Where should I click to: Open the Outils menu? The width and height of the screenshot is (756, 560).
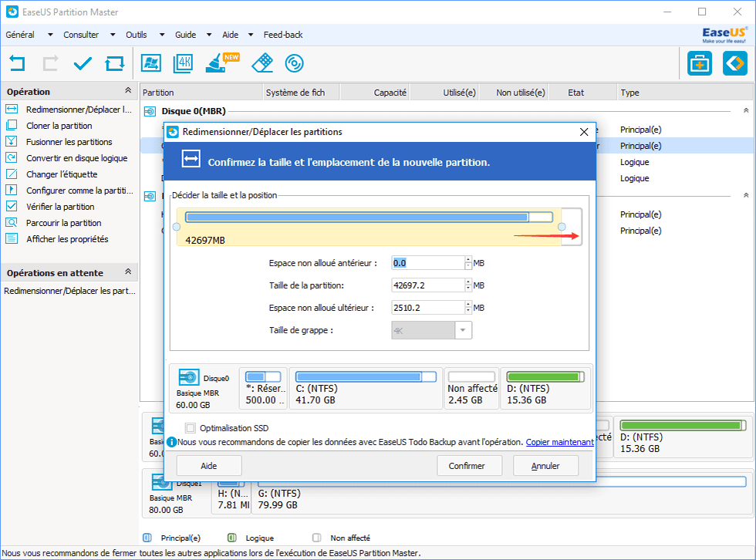click(145, 35)
